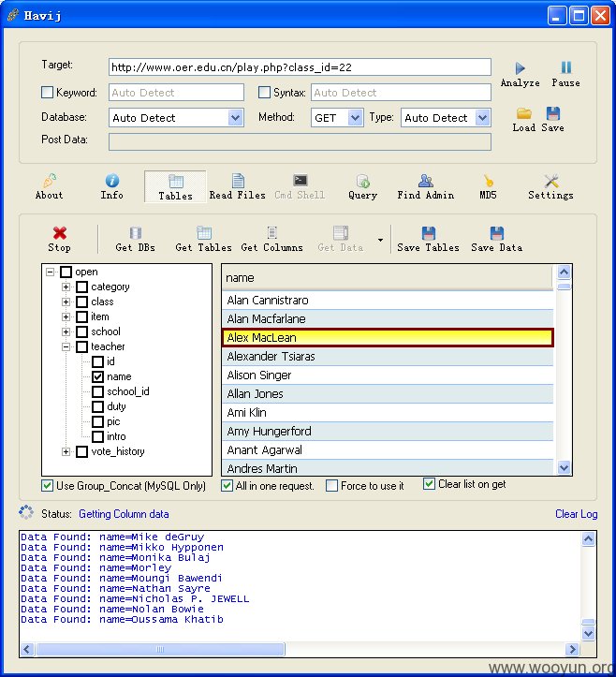Viewport: 616px width, 677px height.
Task: Collapse the open database node
Action: 50,272
